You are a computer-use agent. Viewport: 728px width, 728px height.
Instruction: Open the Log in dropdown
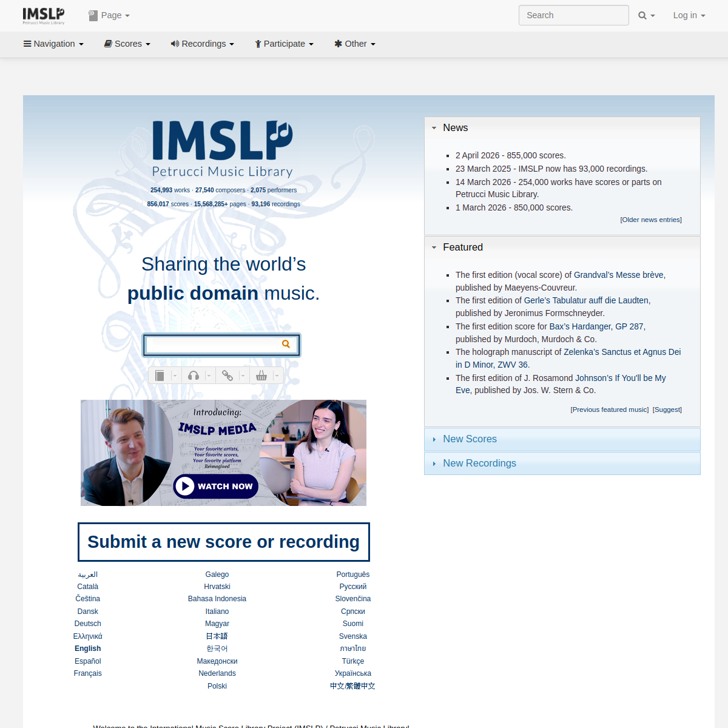point(688,15)
